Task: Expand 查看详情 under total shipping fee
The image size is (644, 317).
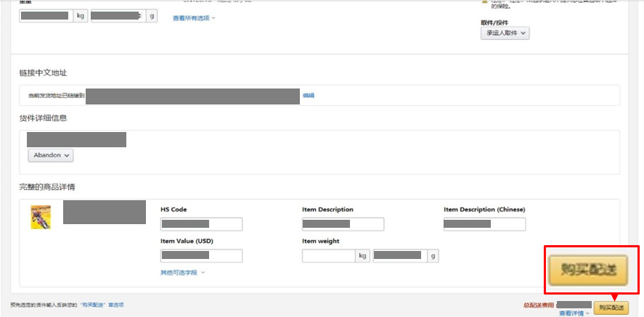Action: [574, 313]
